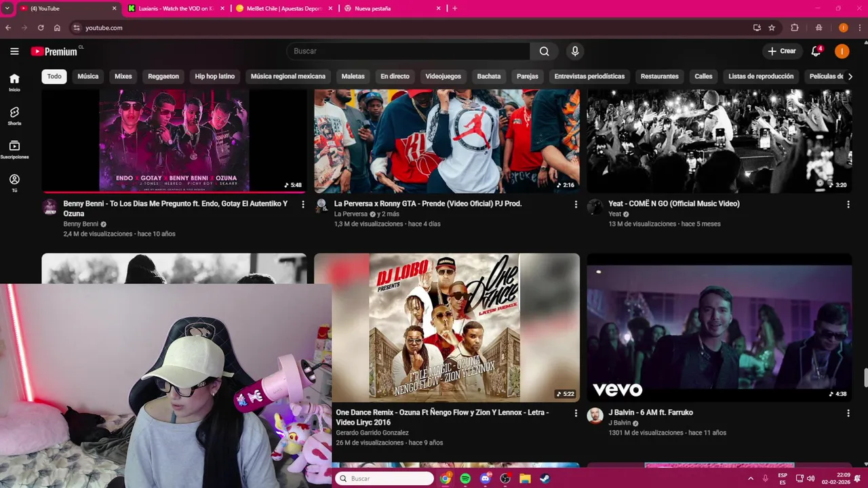Click the YouTube Premium logo
868x488 pixels.
[54, 52]
